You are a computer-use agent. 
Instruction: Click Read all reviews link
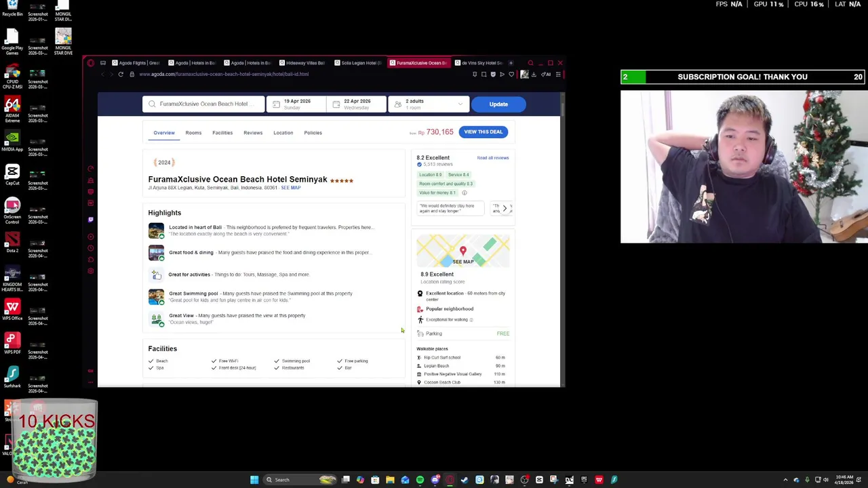point(493,158)
